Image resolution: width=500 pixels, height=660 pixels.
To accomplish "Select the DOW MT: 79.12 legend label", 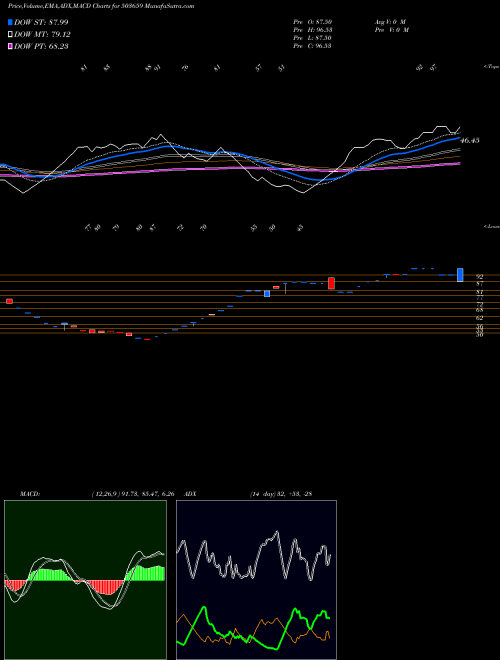I will coord(42,35).
